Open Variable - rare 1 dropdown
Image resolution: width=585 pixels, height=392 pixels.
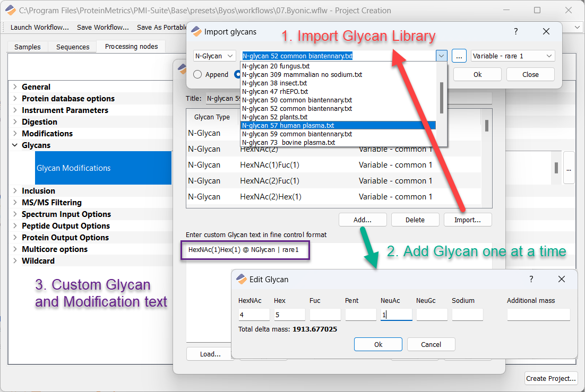click(x=513, y=56)
